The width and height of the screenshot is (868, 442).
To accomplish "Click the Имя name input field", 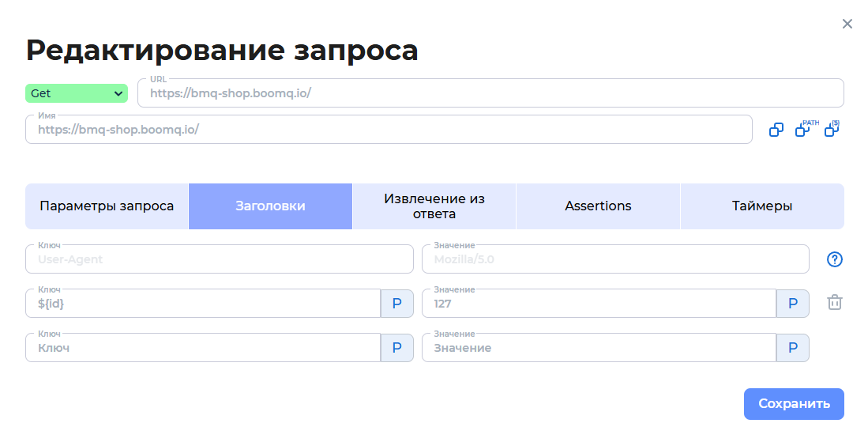I will [x=389, y=130].
